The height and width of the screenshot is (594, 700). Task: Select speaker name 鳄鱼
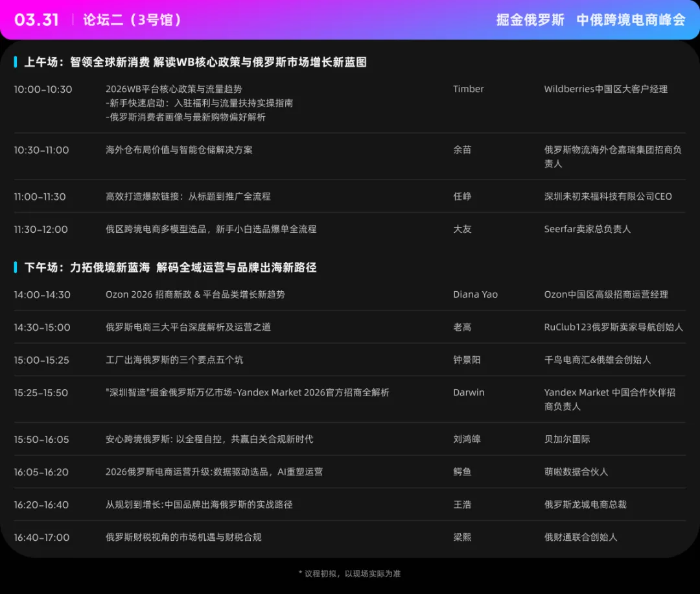[x=462, y=471]
